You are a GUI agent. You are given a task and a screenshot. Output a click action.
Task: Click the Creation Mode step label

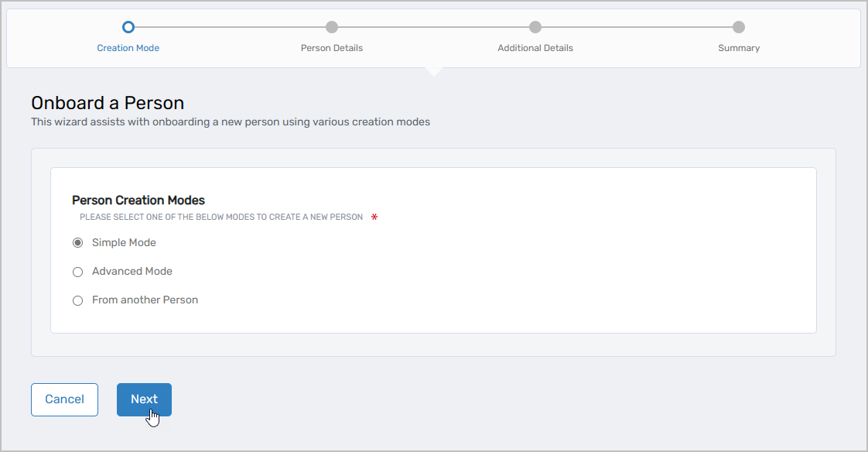point(128,47)
